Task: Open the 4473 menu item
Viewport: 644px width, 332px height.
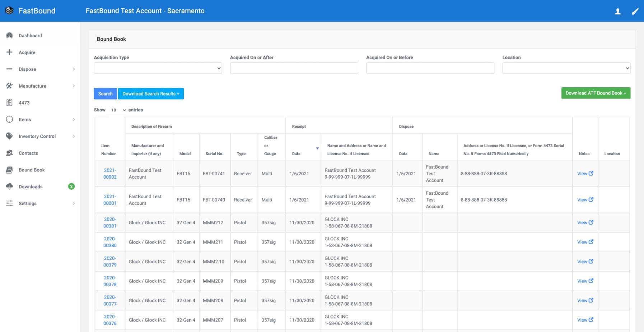Action: point(24,103)
